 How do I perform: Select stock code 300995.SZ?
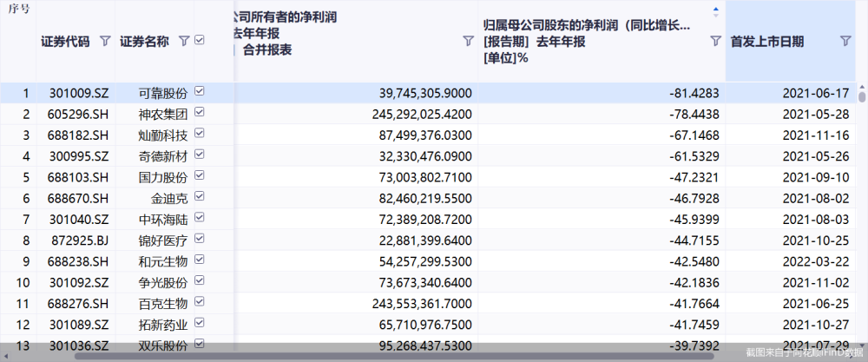[x=79, y=156]
